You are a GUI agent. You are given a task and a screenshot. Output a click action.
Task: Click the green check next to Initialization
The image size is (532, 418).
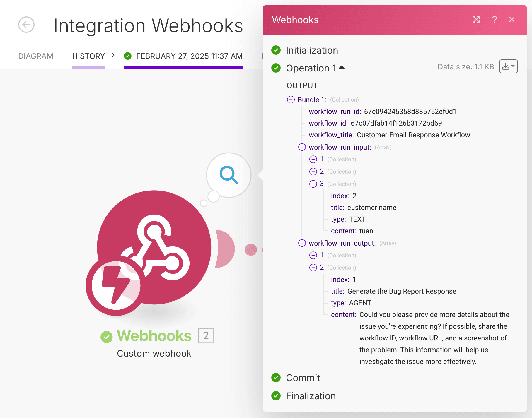pos(276,50)
